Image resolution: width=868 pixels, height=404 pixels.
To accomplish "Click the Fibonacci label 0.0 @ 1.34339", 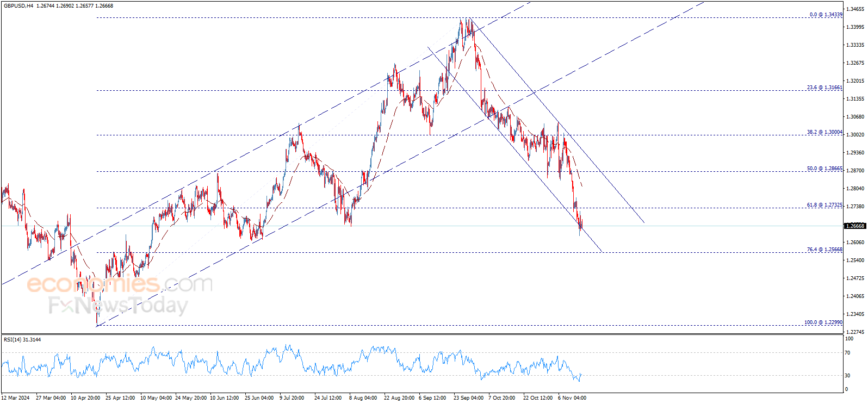I will [826, 15].
